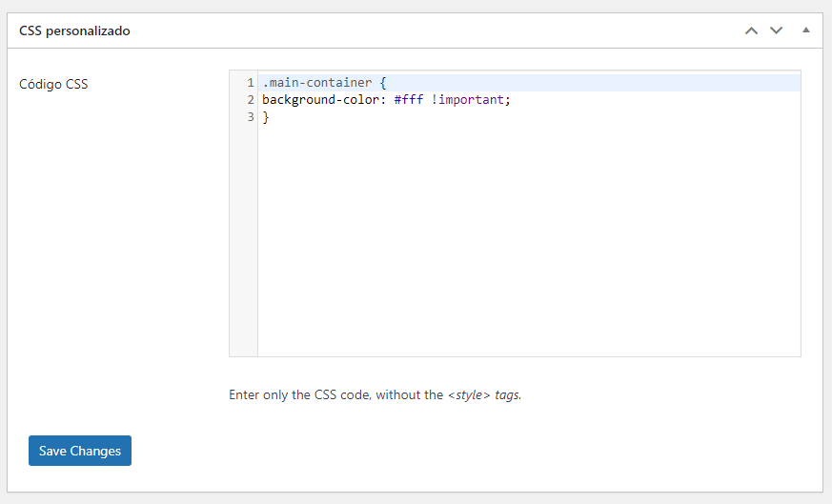Viewport: 832px width, 504px height.
Task: Click the 'Código CSS' field label
Action: point(53,85)
